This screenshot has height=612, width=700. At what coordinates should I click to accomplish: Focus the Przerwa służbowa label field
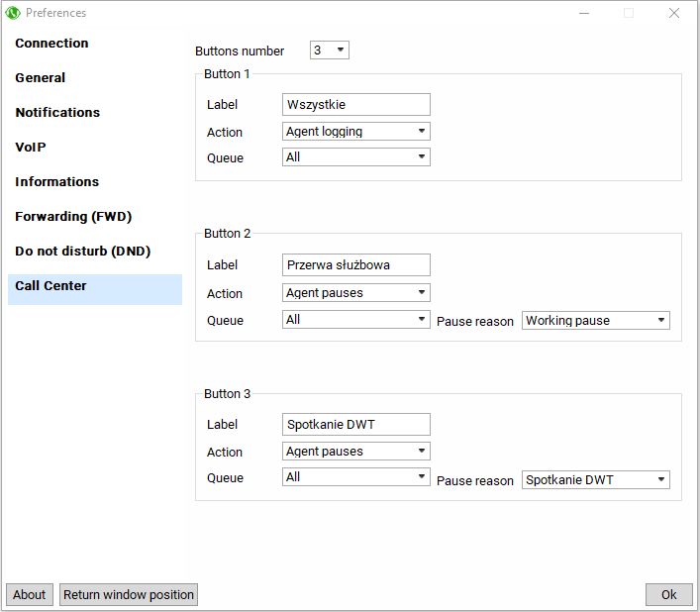click(x=355, y=265)
